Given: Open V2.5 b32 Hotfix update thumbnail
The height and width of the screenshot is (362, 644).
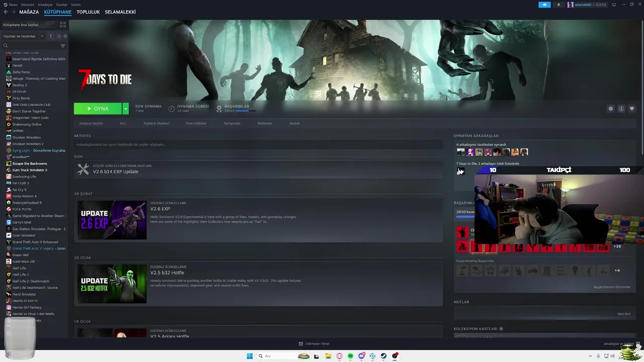Looking at the screenshot, I should pyautogui.click(x=112, y=284).
